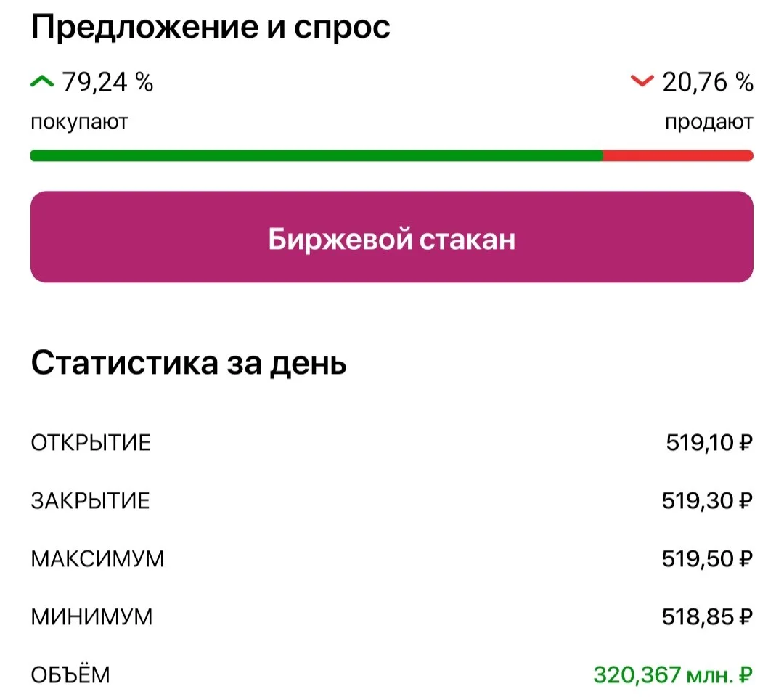The height and width of the screenshot is (697, 784).
Task: Tap the покупают label
Action: click(x=80, y=122)
